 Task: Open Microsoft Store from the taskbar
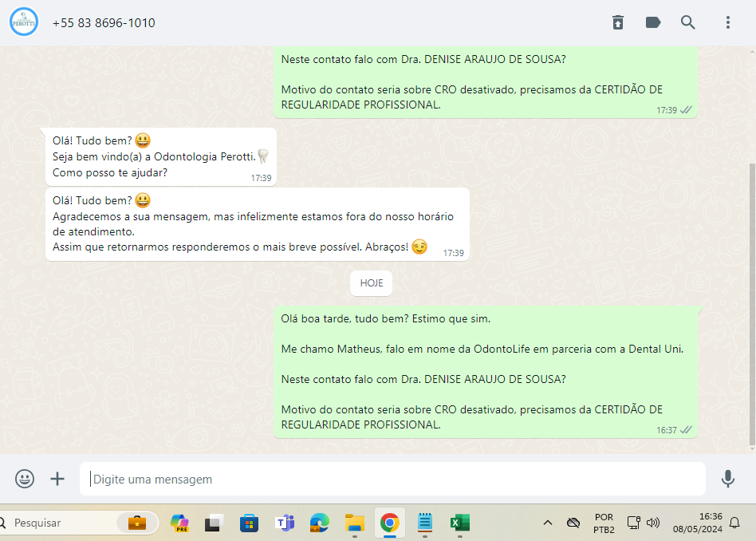pos(250,523)
